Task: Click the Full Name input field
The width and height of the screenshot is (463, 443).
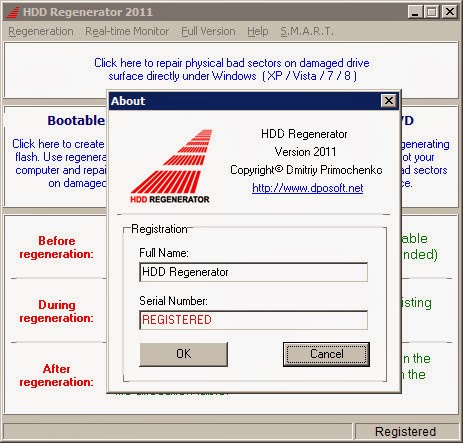Action: (254, 272)
